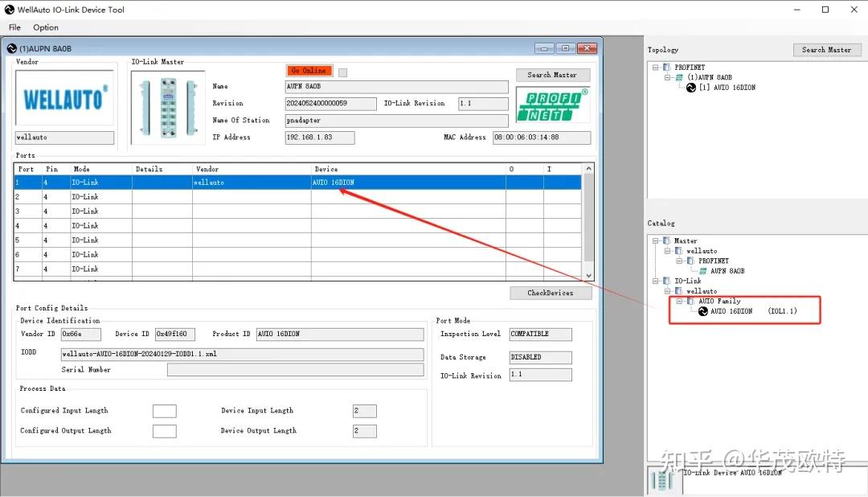
Task: Click the Serial Number field
Action: click(296, 370)
